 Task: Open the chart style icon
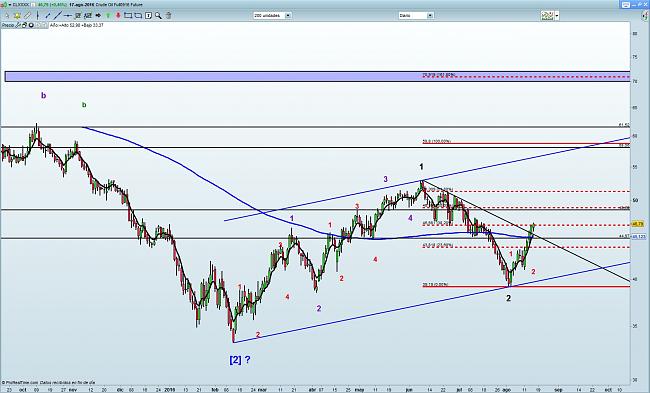pos(547,16)
